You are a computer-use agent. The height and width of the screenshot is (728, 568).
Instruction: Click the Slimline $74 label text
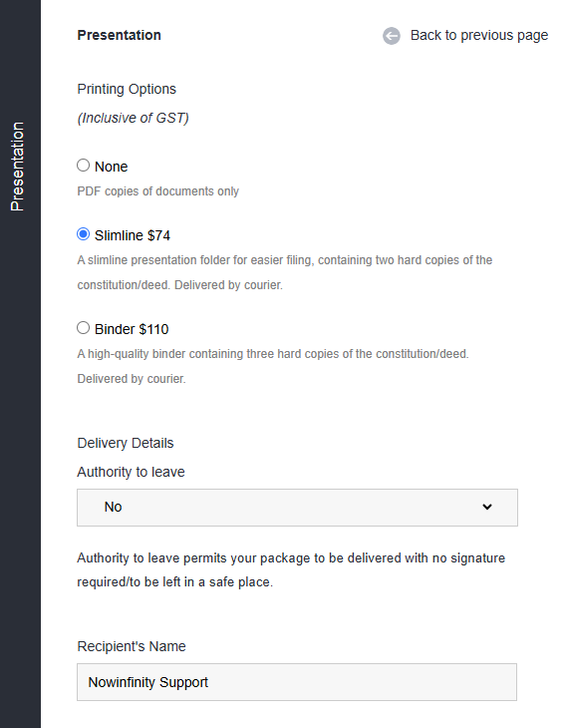click(x=133, y=236)
